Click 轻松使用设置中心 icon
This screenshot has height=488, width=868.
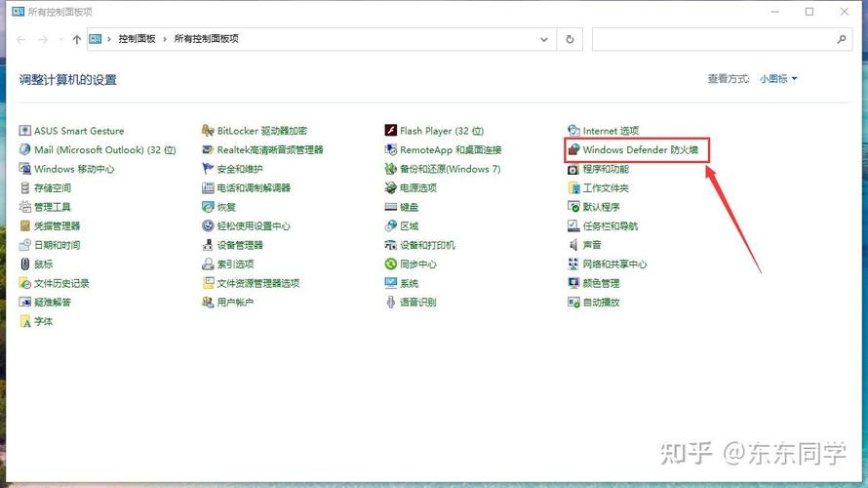(x=208, y=226)
